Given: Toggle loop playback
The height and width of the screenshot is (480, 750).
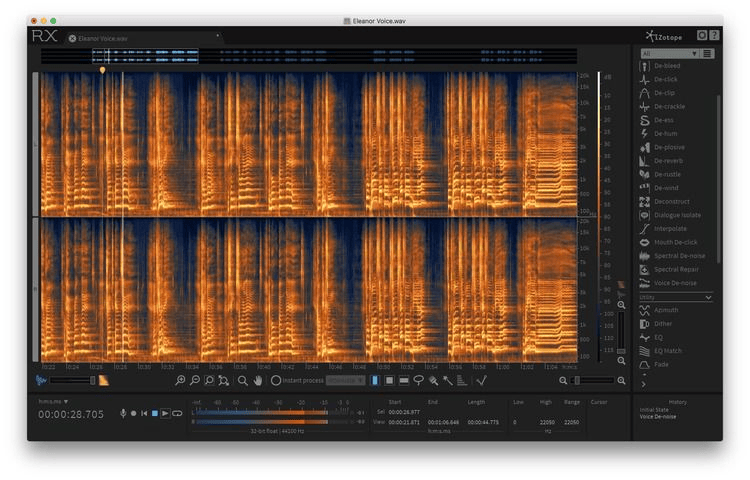Looking at the screenshot, I should tap(177, 413).
